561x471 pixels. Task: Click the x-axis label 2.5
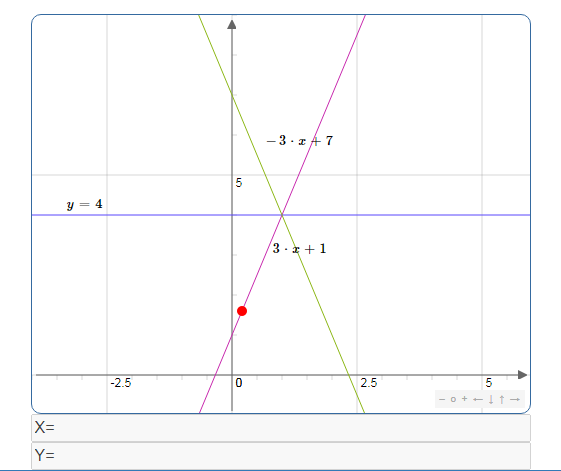369,383
